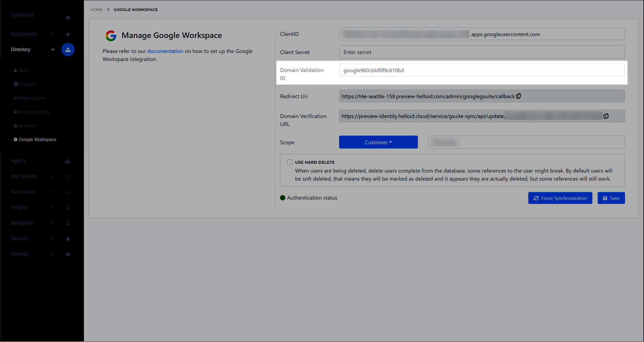Select Google Workspace in the sidebar
The width and height of the screenshot is (644, 342).
pos(35,140)
